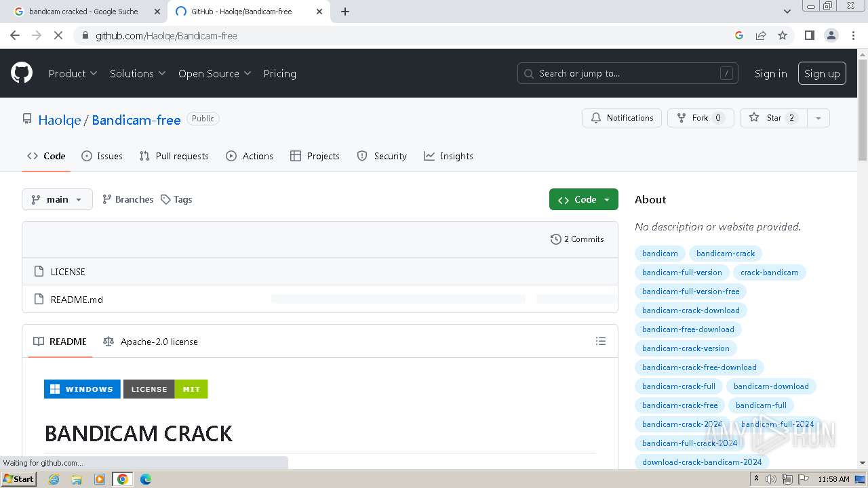Go back with browser back arrow
868x488 pixels.
point(15,35)
